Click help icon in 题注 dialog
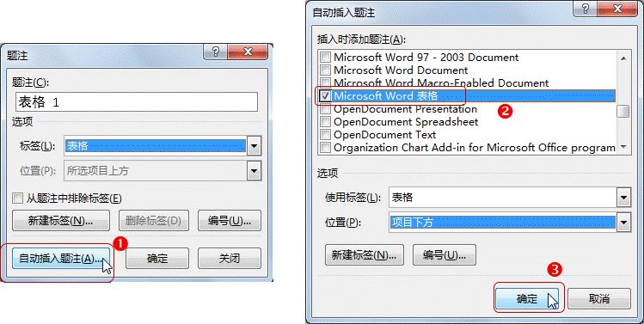Viewport: 644px width, 324px height. click(x=216, y=52)
